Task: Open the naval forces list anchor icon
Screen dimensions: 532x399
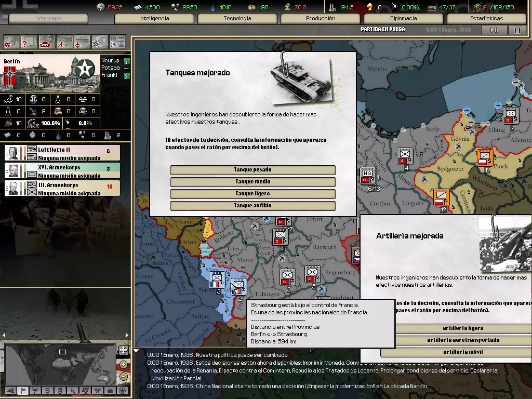Action: click(82, 42)
